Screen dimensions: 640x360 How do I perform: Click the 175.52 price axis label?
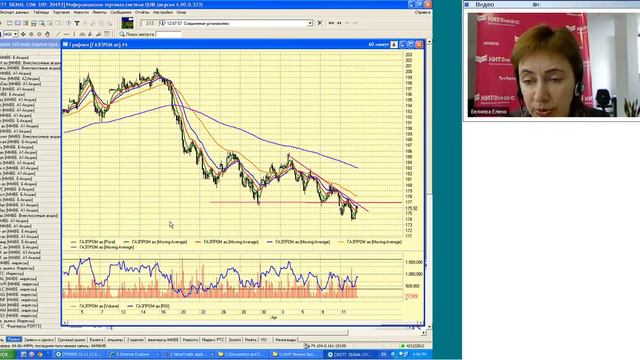[411, 208]
